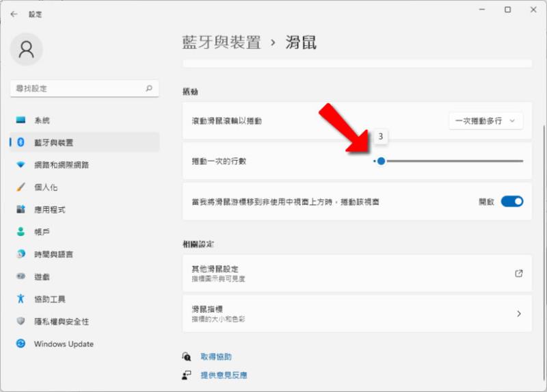Screen dimensions: 547x392
Task: Open 其他滑鼠設定
Action: pyautogui.click(x=357, y=274)
